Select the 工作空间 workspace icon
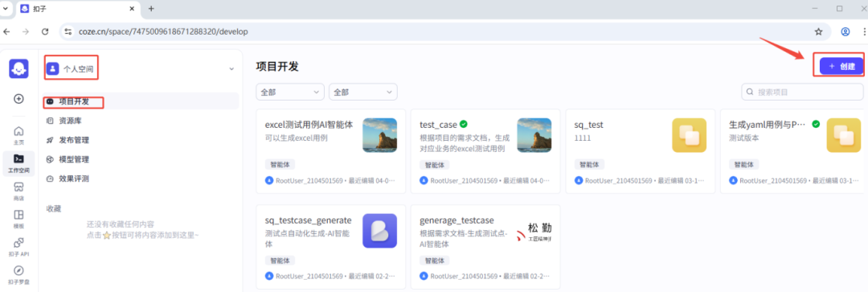The height and width of the screenshot is (292, 868). coord(18,162)
